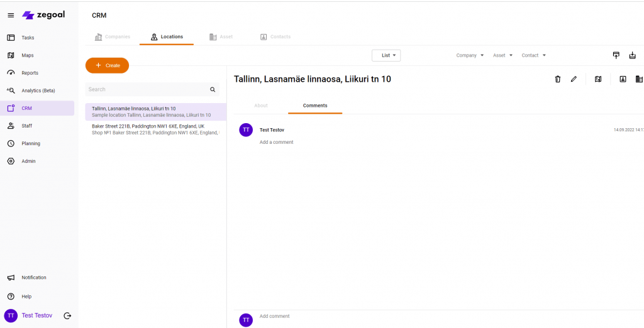Image resolution: width=644 pixels, height=328 pixels.
Task: Open the List view dropdown
Action: click(386, 55)
